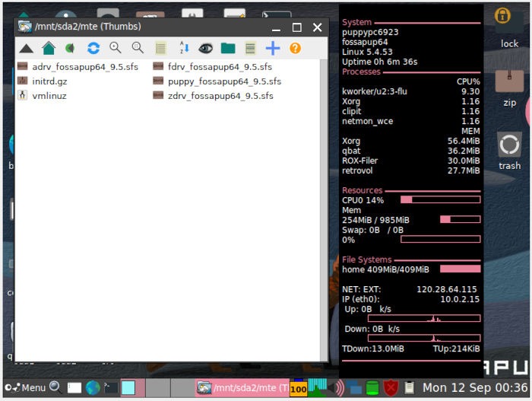Minimize the ROX-Filer window

[x=276, y=27]
